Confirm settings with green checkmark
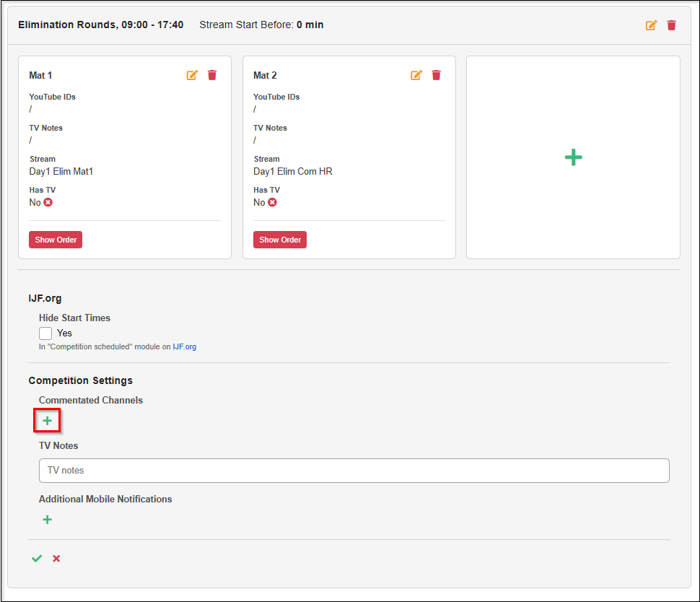Image resolution: width=700 pixels, height=602 pixels. (37, 559)
